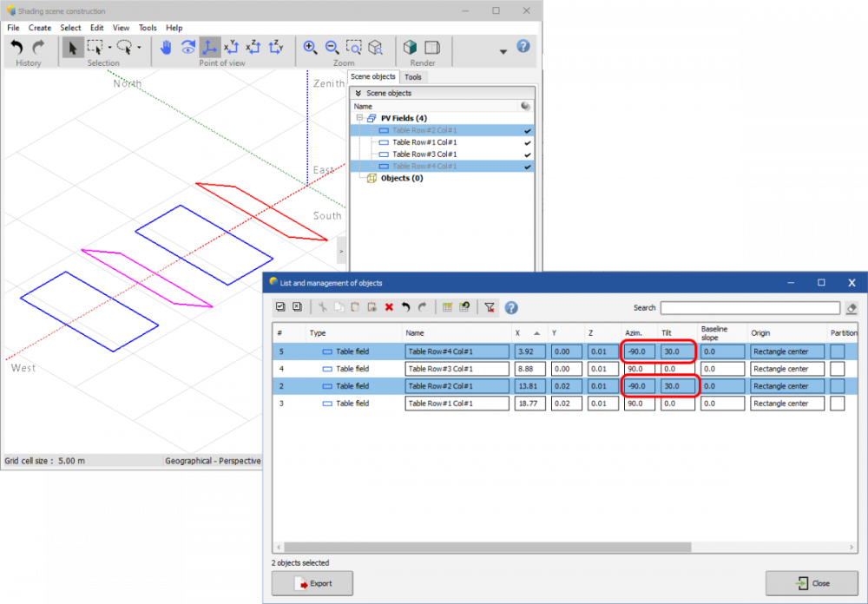The image size is (868, 604).
Task: Open rectangle selection tool dropdown arrow
Action: click(109, 48)
